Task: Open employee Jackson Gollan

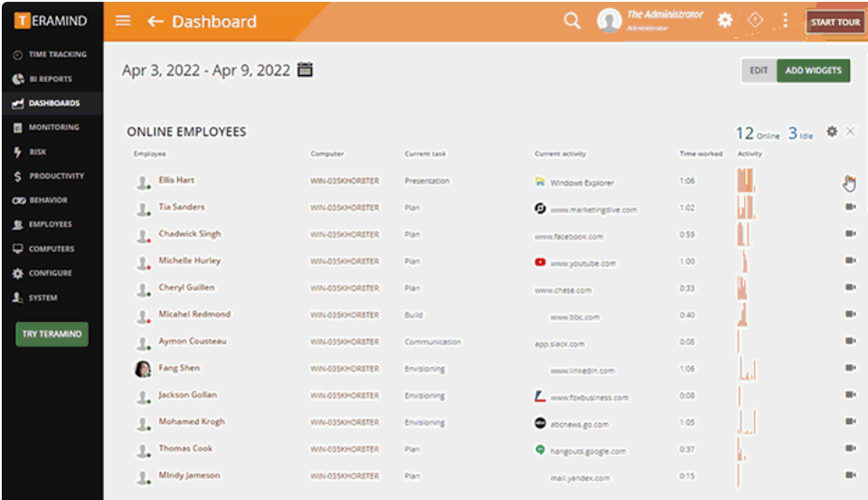Action: pyautogui.click(x=188, y=395)
